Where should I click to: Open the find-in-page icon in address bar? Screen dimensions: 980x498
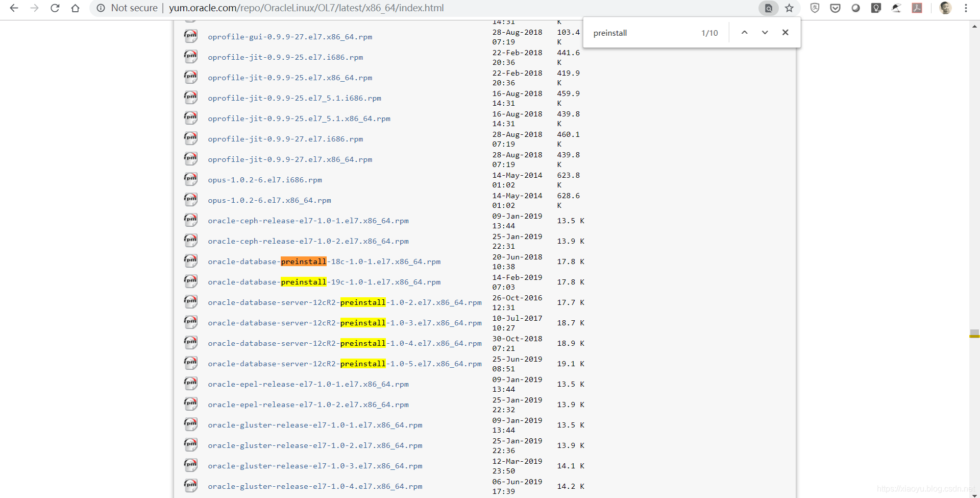pyautogui.click(x=768, y=8)
